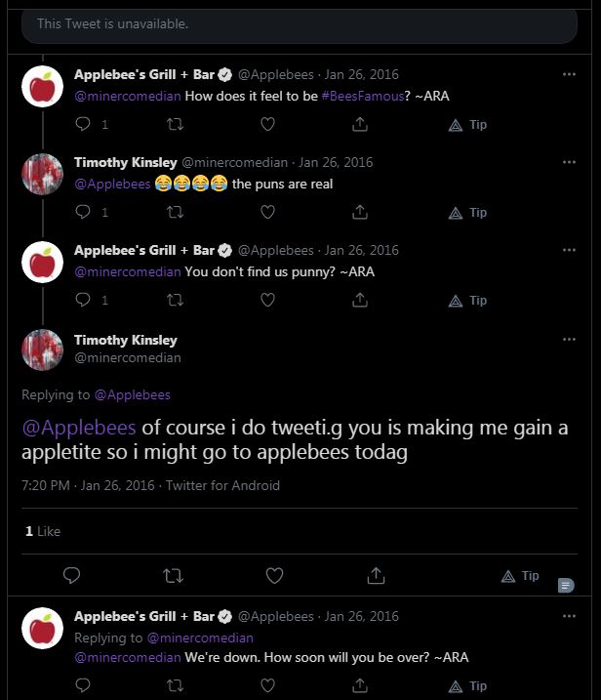Open the 7:20 PM Jan 26, 2016 timestamp
This screenshot has height=700, width=601.
88,485
